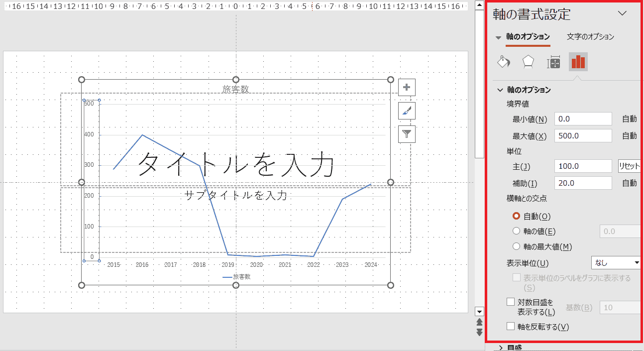
Task: Check the 軸を反転する(V) box
Action: [510, 327]
